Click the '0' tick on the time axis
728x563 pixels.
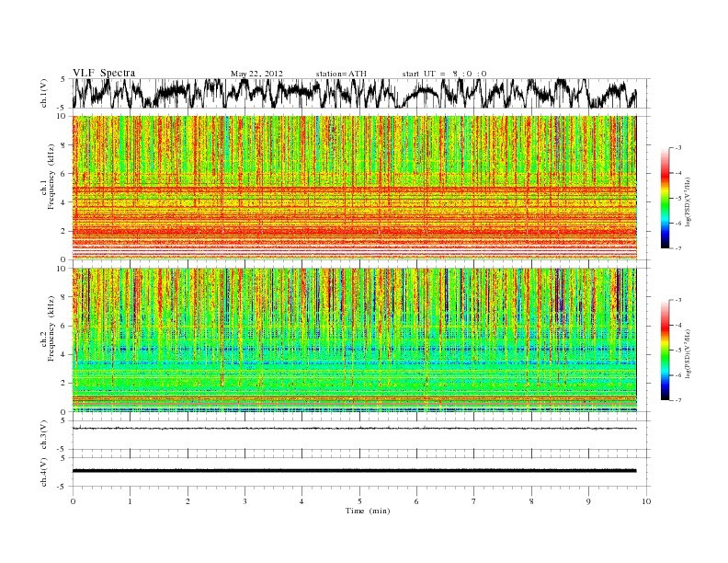click(x=73, y=501)
